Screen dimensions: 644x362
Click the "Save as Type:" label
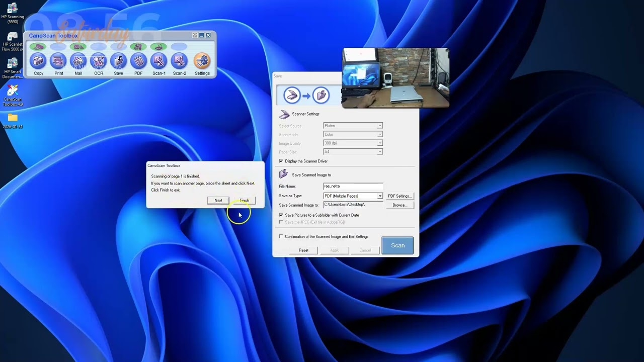[291, 196]
